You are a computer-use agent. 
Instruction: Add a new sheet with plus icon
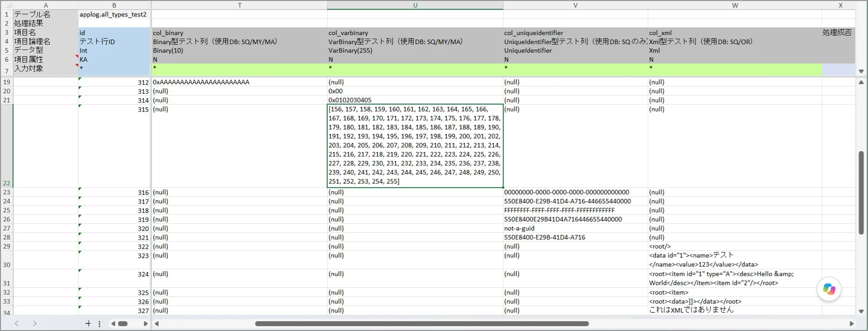88,324
